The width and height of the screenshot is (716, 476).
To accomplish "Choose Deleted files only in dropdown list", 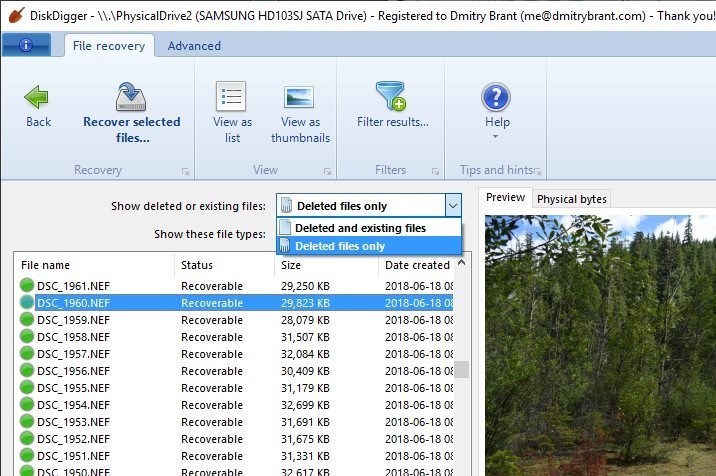I will [x=369, y=246].
